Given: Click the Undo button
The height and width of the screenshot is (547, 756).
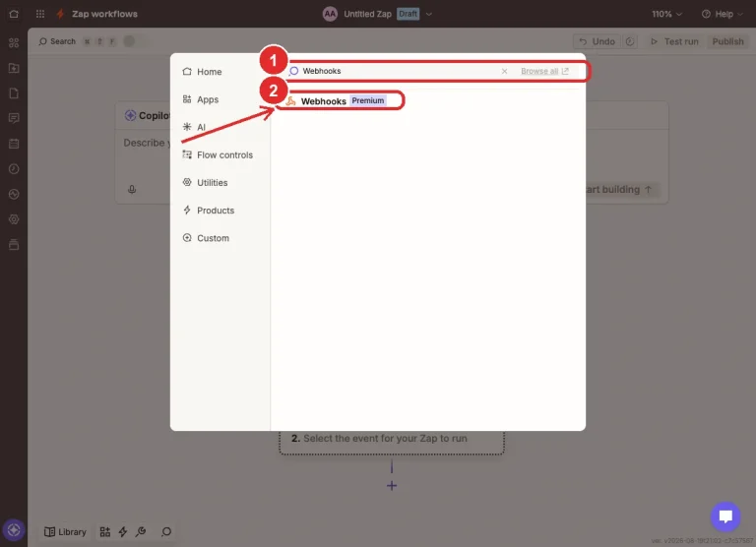Looking at the screenshot, I should (597, 41).
